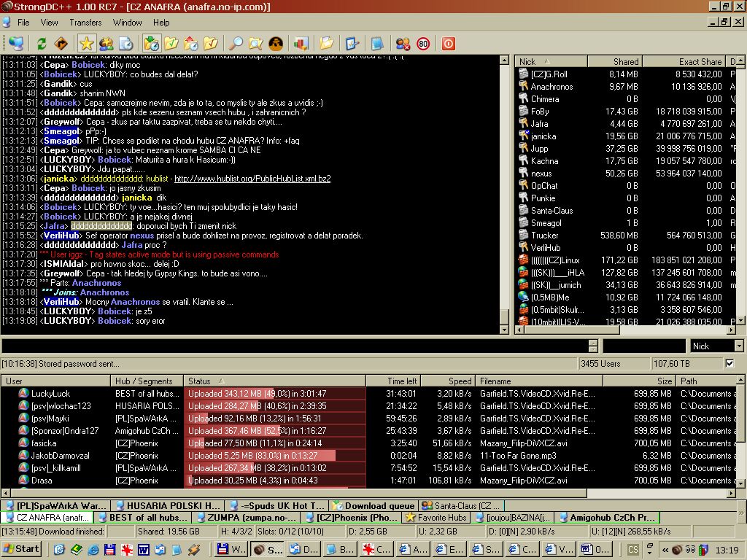Click the CS language indicator in tray
747x560 pixels.
point(632,550)
